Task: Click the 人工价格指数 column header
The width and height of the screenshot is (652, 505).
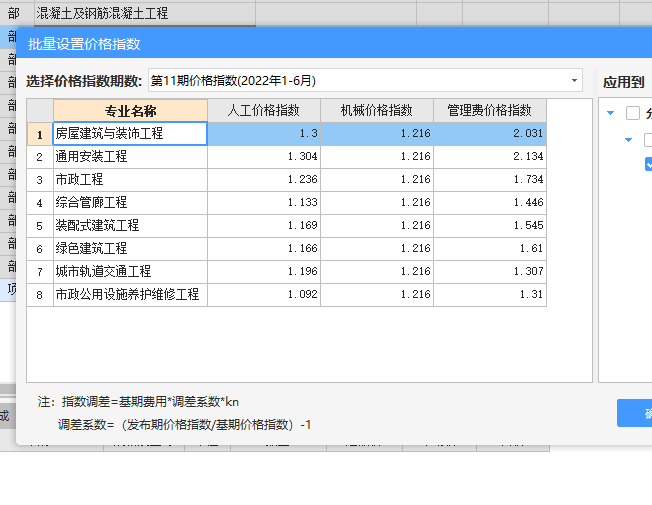Action: (x=264, y=111)
